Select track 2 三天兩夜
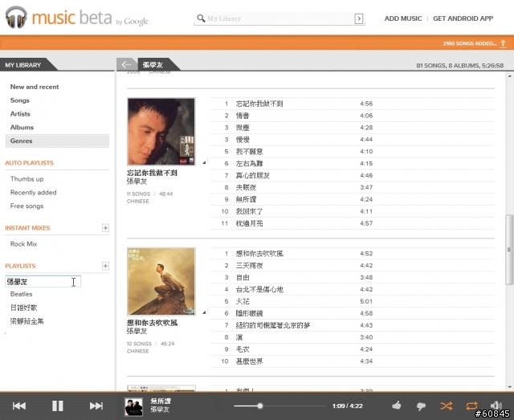Image resolution: width=514 pixels, height=420 pixels. (352, 265)
